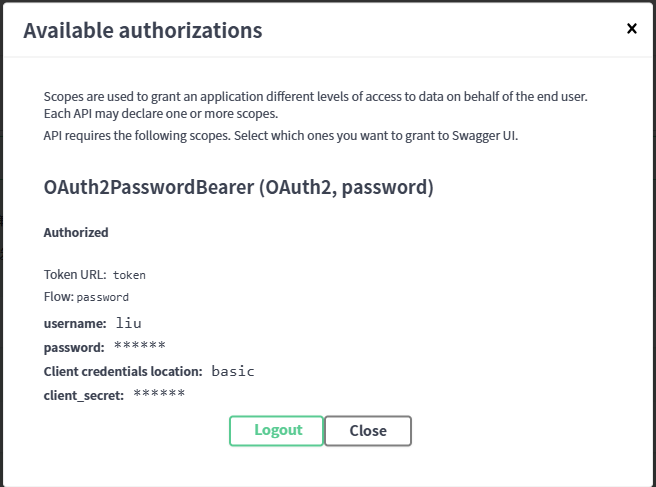Click the "Authorized" status label
Viewport: 656px width, 487px height.
(76, 232)
